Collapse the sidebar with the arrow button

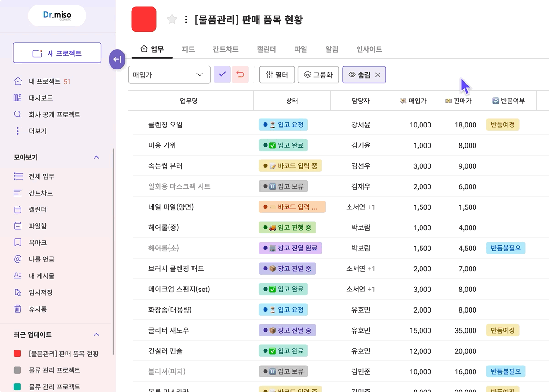(x=117, y=59)
